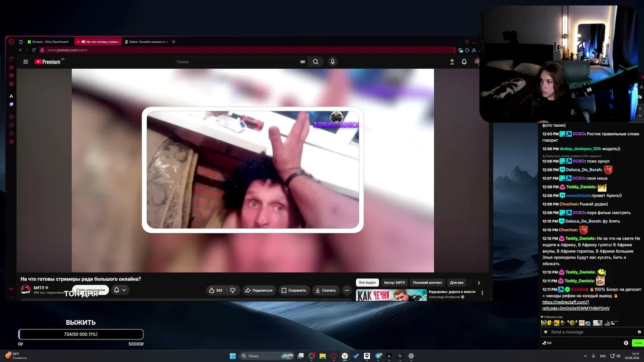Select the 'Для вас' filter chip
644x362 pixels.
(457, 283)
